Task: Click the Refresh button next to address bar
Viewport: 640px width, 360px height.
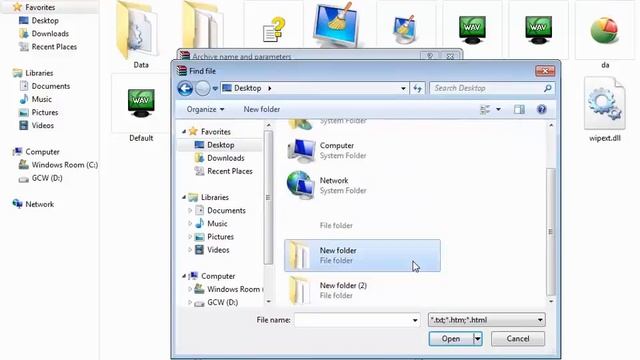Action: (x=417, y=88)
